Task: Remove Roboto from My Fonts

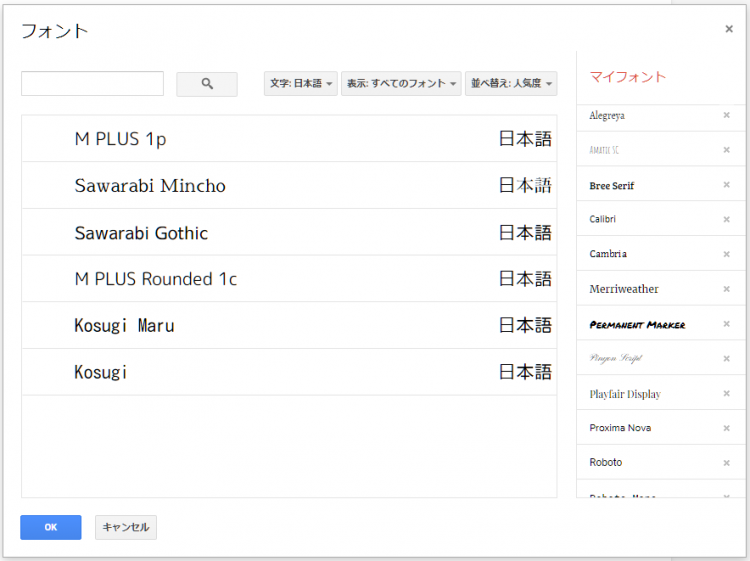Action: pos(726,463)
